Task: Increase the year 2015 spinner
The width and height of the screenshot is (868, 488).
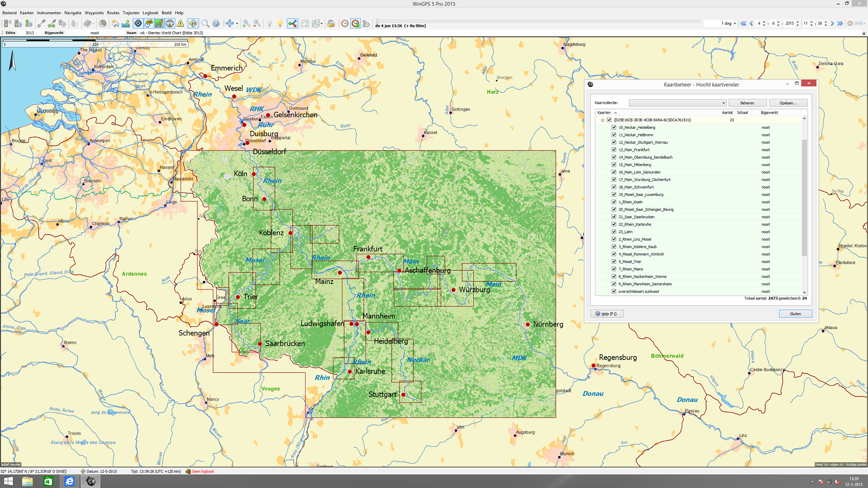Action: click(x=798, y=22)
